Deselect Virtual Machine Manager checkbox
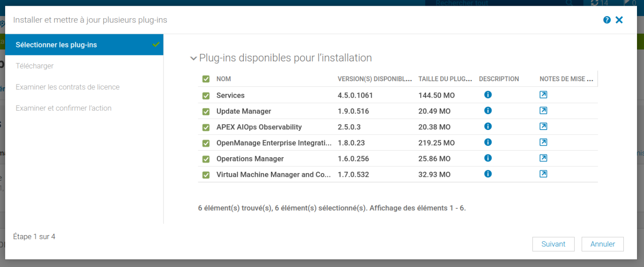The height and width of the screenshot is (267, 644). click(206, 175)
